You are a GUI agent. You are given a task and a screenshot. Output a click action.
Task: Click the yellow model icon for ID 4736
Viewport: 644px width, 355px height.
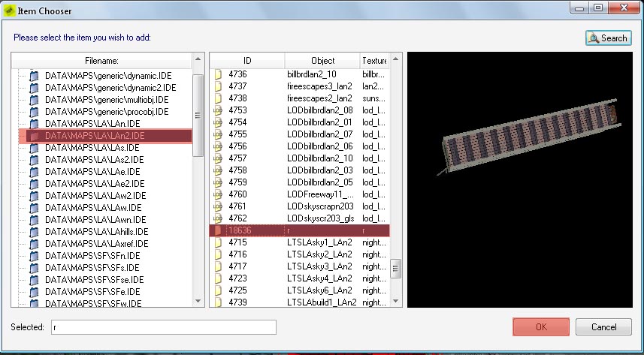tap(218, 74)
